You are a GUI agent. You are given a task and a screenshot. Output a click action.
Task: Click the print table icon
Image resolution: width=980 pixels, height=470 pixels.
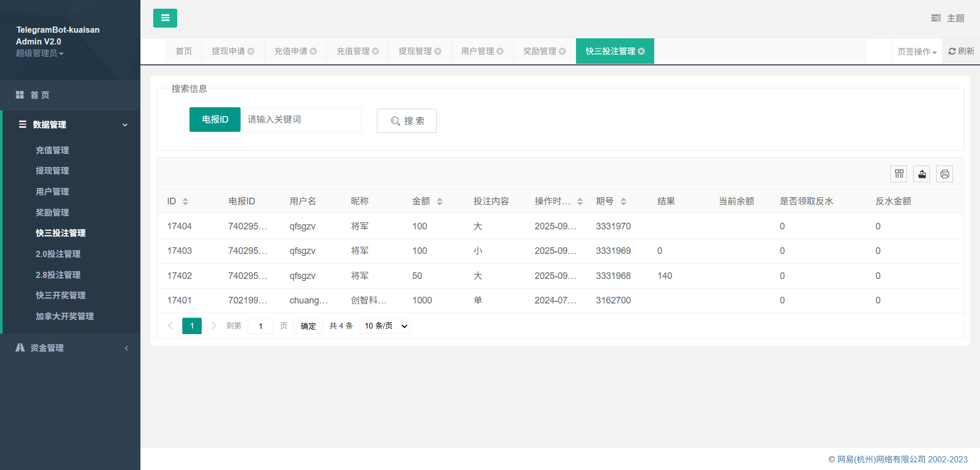tap(944, 174)
